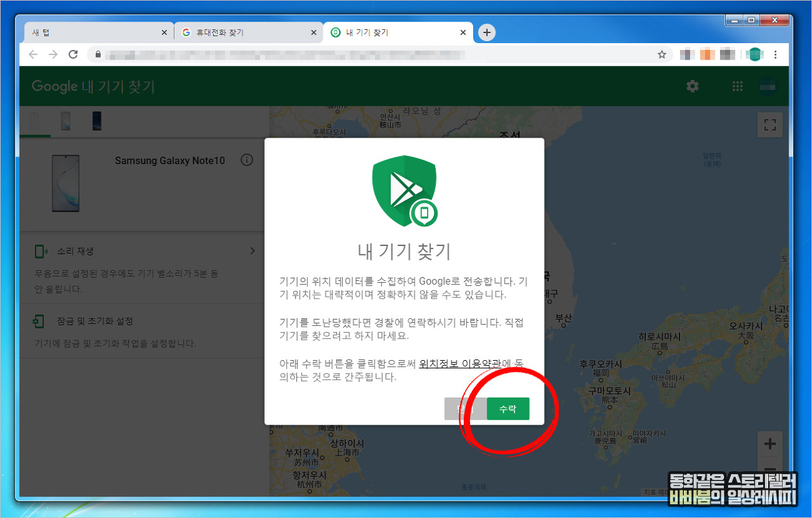812x518 pixels.
Task: Click the Galaxy Note10 phone image
Action: point(65,183)
